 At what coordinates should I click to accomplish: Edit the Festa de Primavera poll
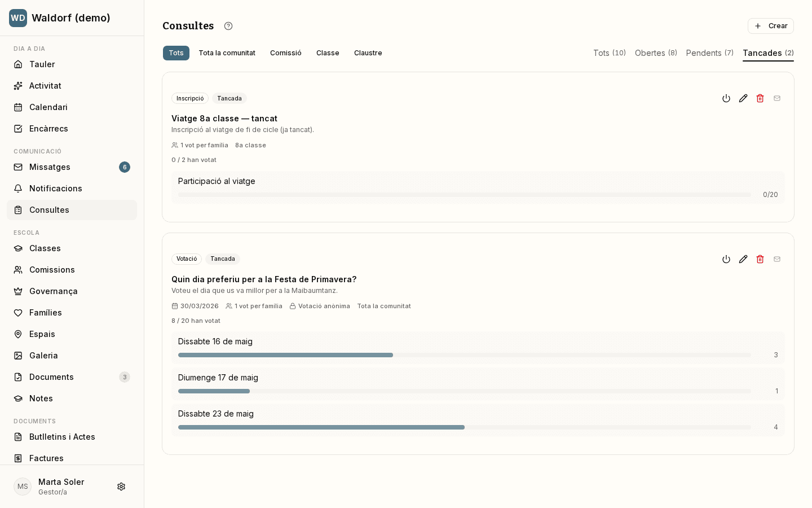743,259
